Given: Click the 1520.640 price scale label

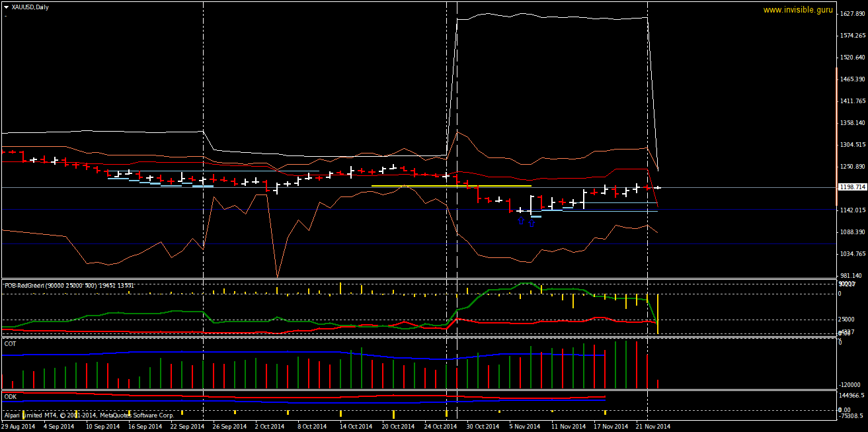Looking at the screenshot, I should tap(853, 58).
